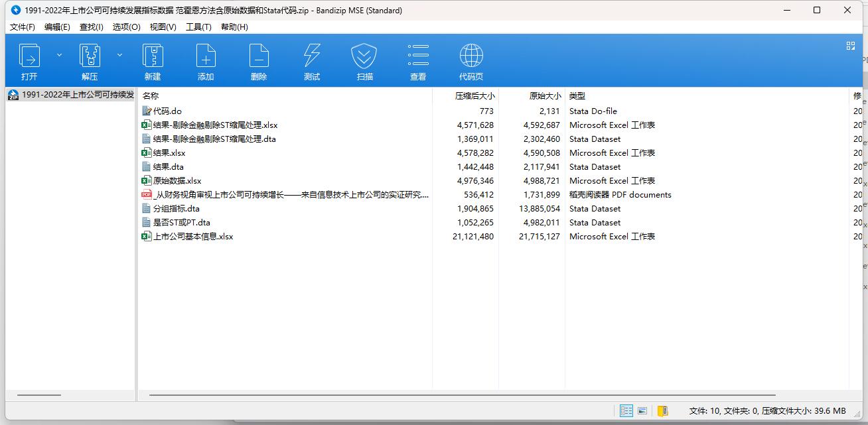Viewport: 868px width, 425px height.
Task: Click the 测试 (Test) lightning icon
Action: [x=312, y=56]
